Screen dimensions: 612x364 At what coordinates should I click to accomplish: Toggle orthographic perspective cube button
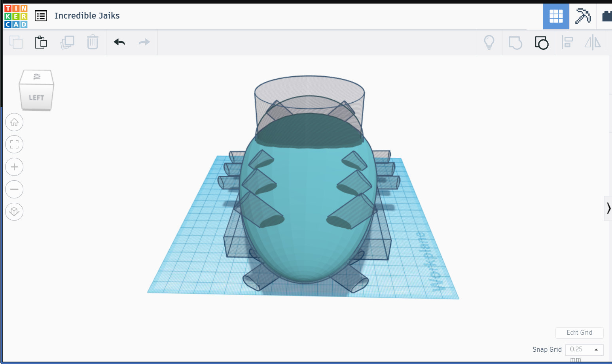pos(14,211)
